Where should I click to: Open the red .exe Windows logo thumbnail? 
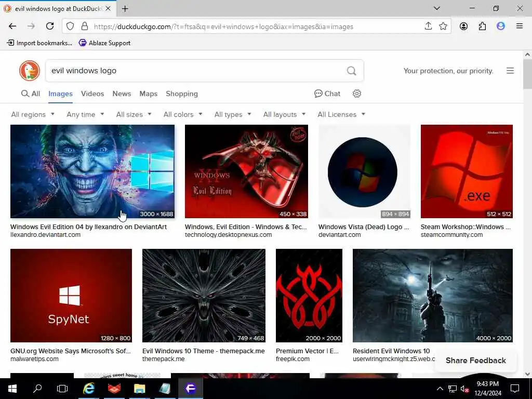pyautogui.click(x=467, y=171)
